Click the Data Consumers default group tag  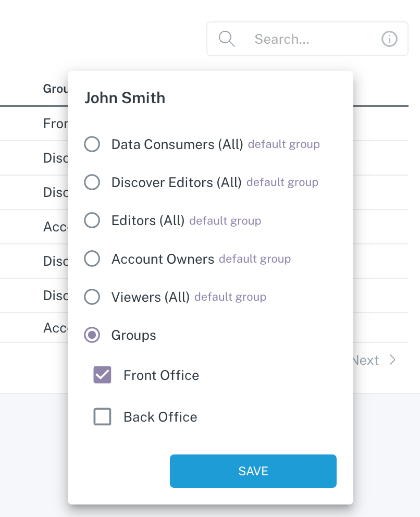(283, 144)
